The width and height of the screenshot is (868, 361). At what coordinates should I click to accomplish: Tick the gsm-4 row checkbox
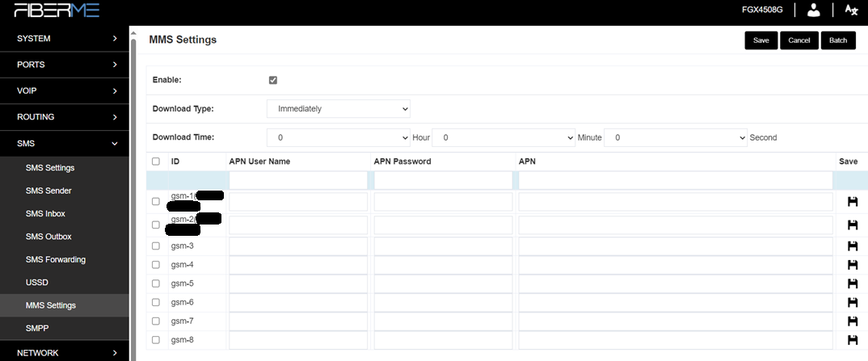(156, 265)
